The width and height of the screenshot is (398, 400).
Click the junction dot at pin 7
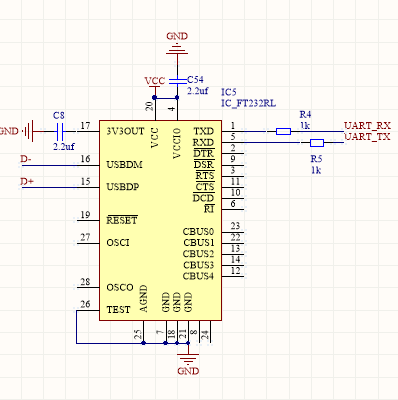[166, 343]
